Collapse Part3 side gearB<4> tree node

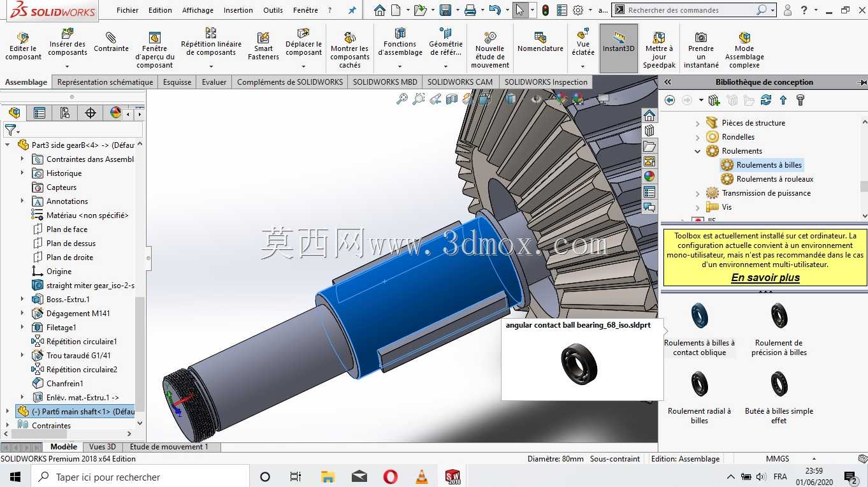[8, 145]
